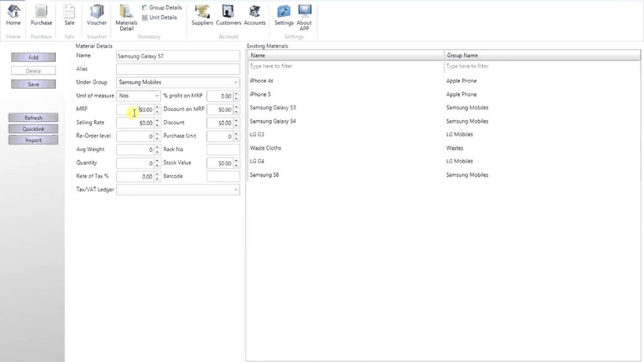Click the Discount value field
This screenshot has height=362, width=644.
coord(220,123)
